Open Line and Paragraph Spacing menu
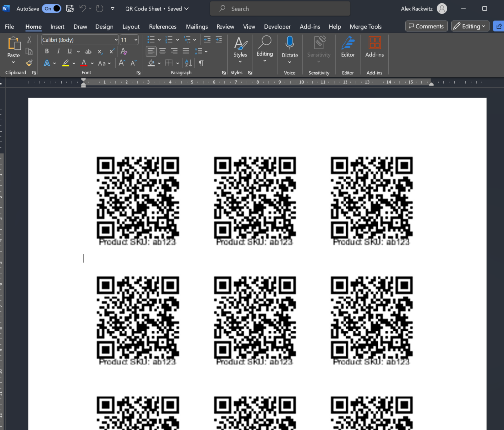 click(201, 51)
